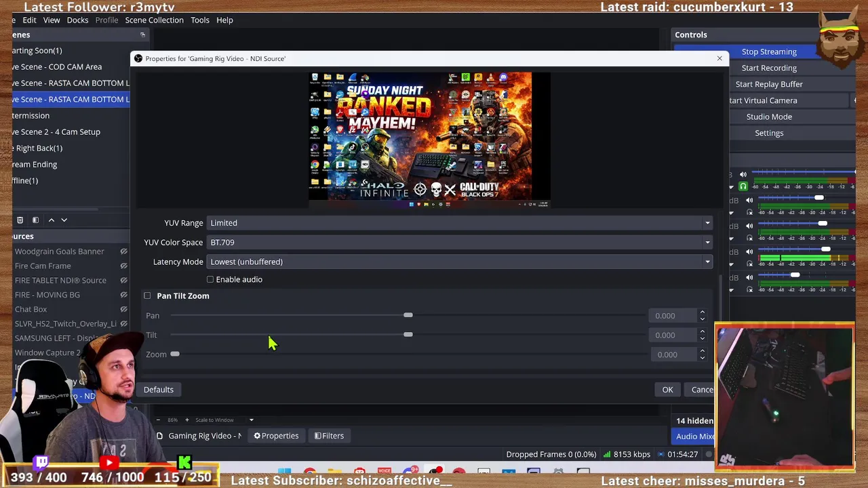Enable the Pan Tilt Zoom checkbox
Screen dimensions: 868x488
[x=147, y=296]
